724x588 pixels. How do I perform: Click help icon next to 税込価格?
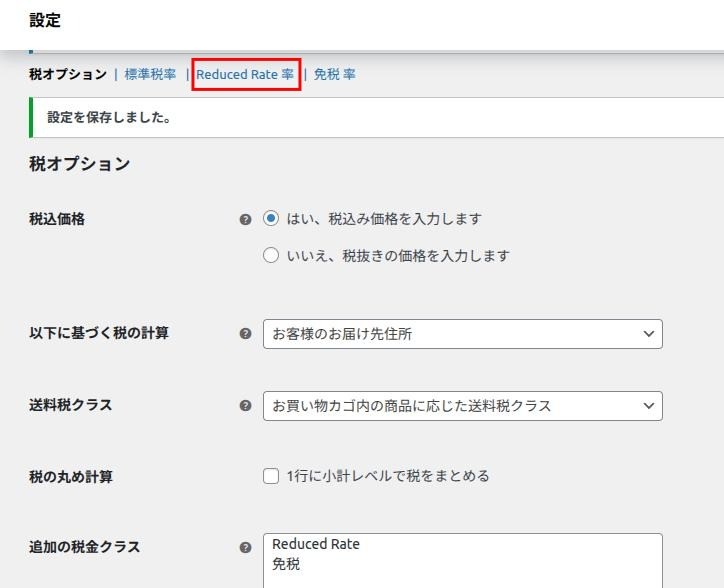245,219
